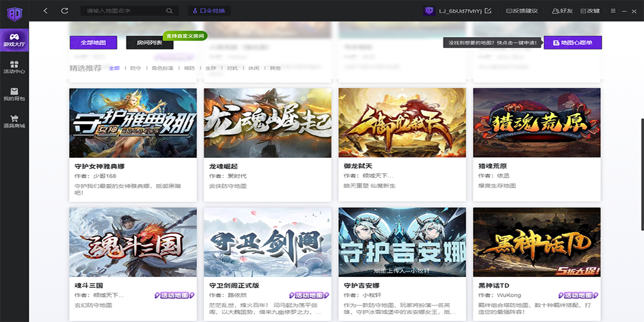Click the back arrow in top bar
This screenshot has height=322, width=644.
[46, 11]
